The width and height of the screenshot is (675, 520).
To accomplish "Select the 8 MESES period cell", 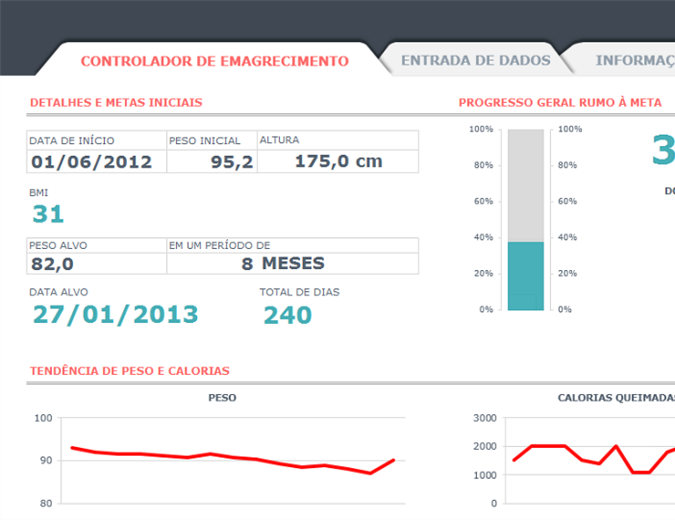I will 292,263.
